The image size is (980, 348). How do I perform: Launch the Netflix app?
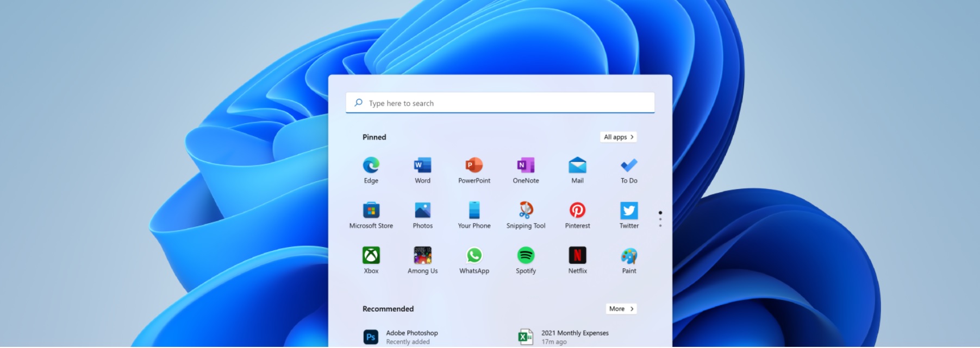(577, 260)
